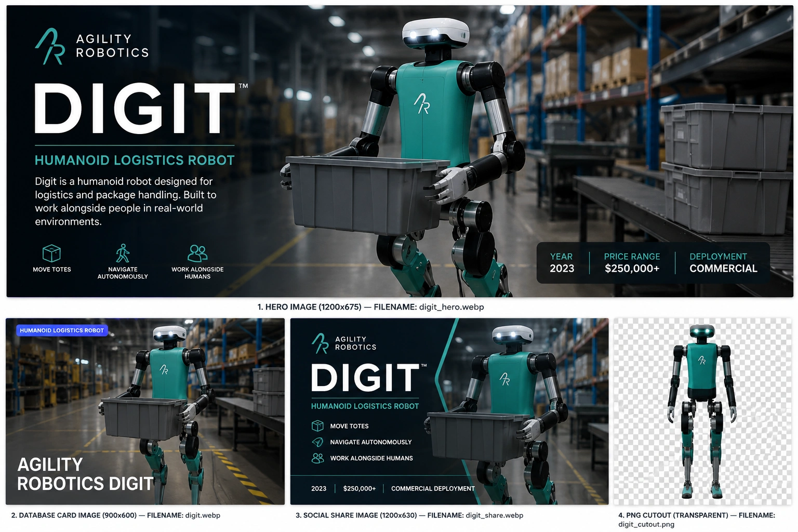Click the NAVIGATE AUTONOMOUSLY label in the hero image
Viewport: 798px width, 532px height.
(x=123, y=273)
